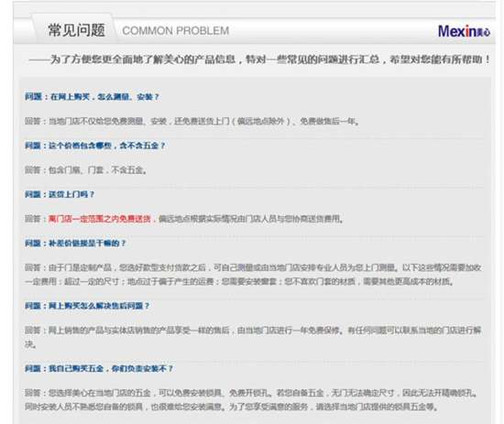Open question 我自己购买五金，你们负责安装不？
The image size is (504, 424).
point(99,368)
